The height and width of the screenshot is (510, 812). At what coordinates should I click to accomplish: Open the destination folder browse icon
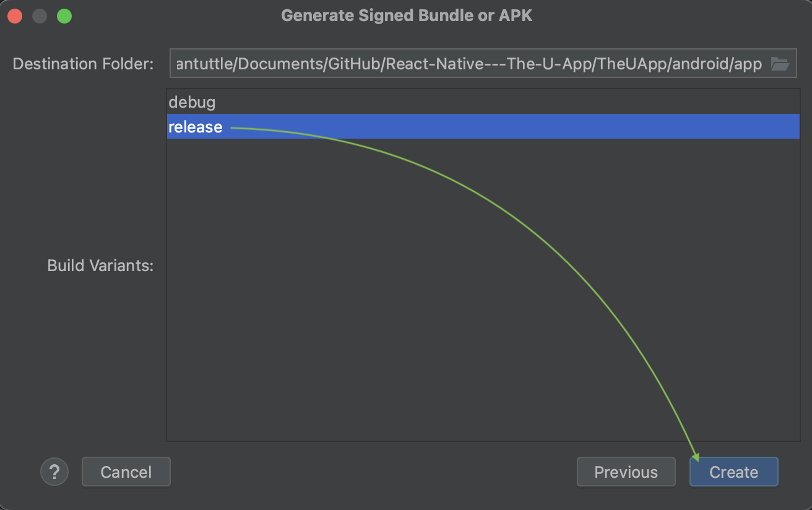click(x=779, y=64)
